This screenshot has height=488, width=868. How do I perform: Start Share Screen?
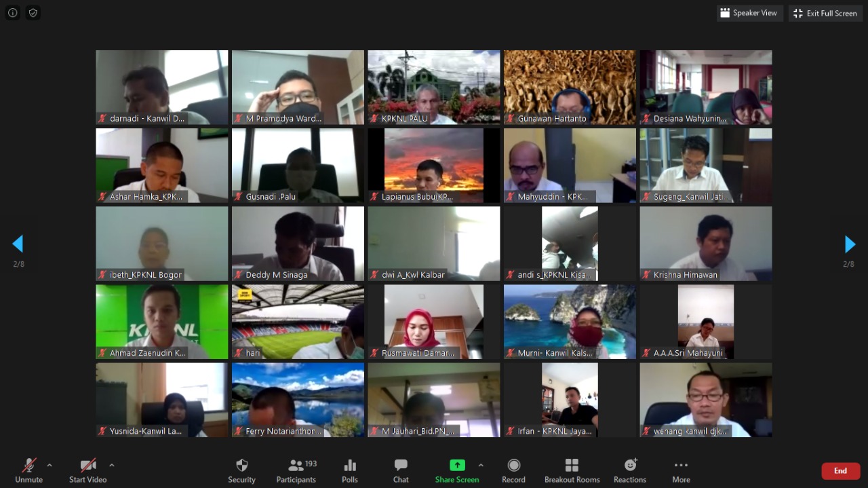pos(457,470)
